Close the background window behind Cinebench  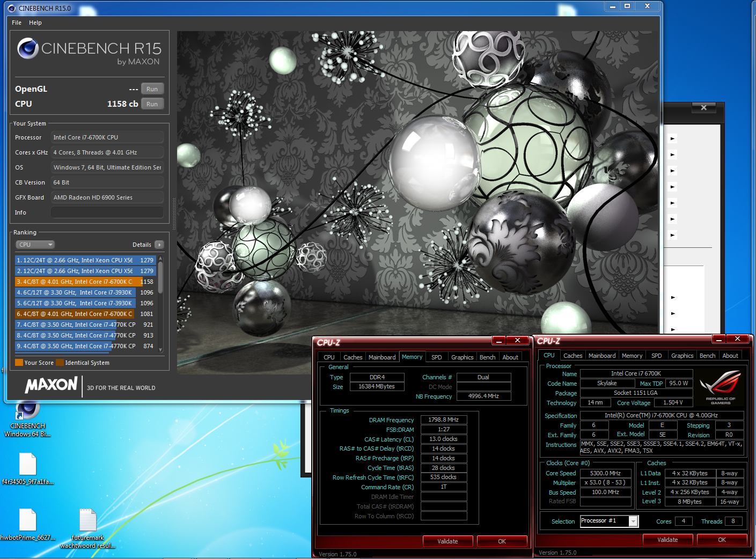click(x=703, y=108)
